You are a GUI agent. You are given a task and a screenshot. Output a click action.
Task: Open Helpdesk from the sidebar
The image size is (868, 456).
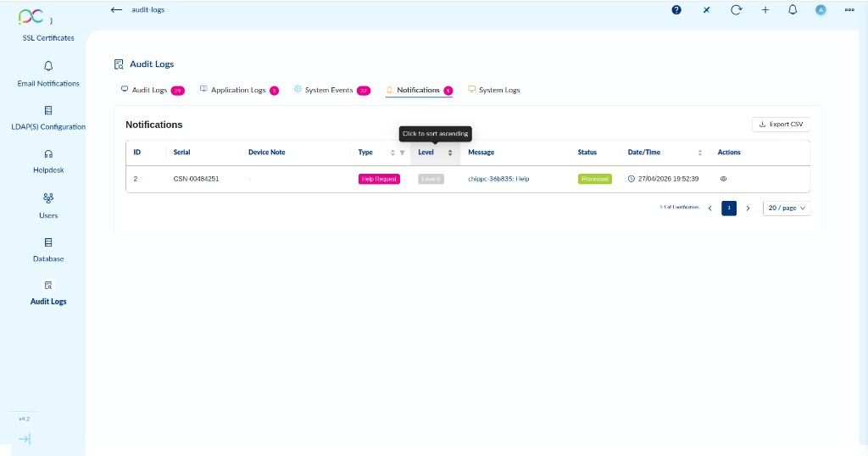[x=48, y=161]
